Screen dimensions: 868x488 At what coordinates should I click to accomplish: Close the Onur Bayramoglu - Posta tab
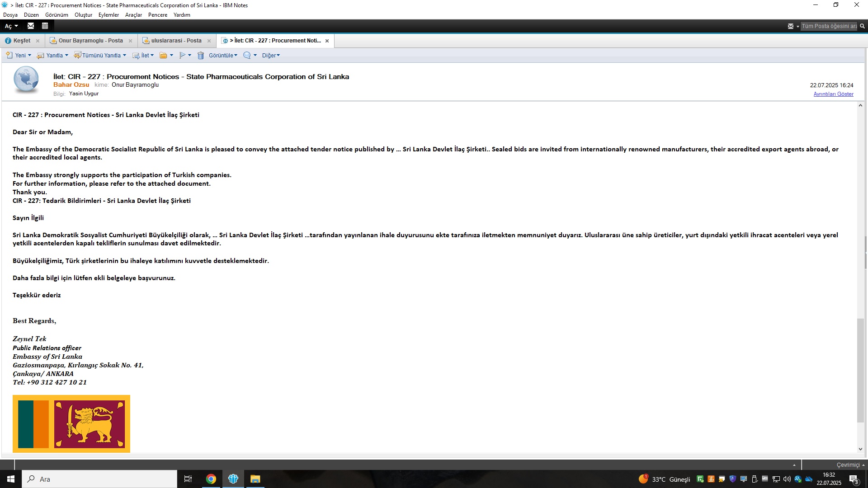131,41
